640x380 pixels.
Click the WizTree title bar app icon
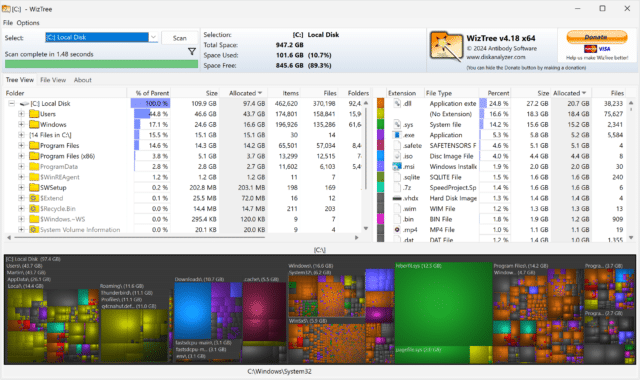(x=6, y=9)
